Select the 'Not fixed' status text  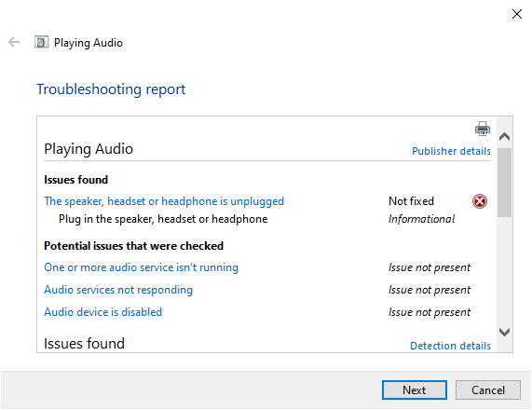pyautogui.click(x=411, y=201)
